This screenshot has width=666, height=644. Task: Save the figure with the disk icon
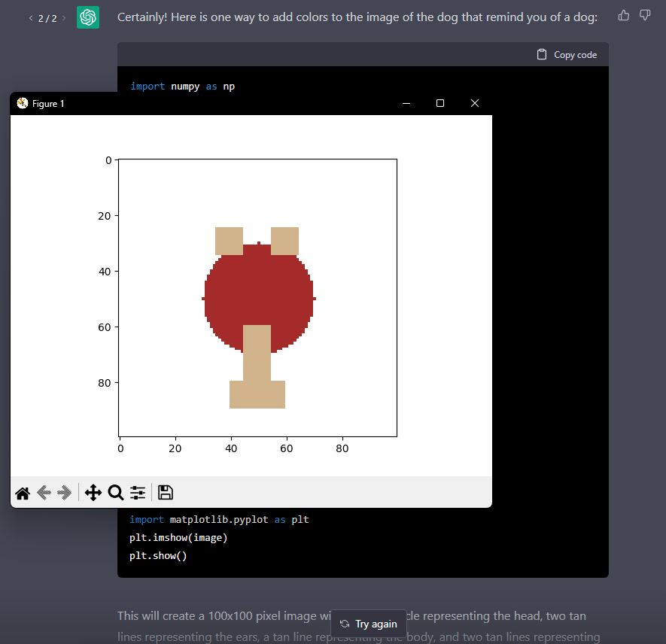point(166,493)
